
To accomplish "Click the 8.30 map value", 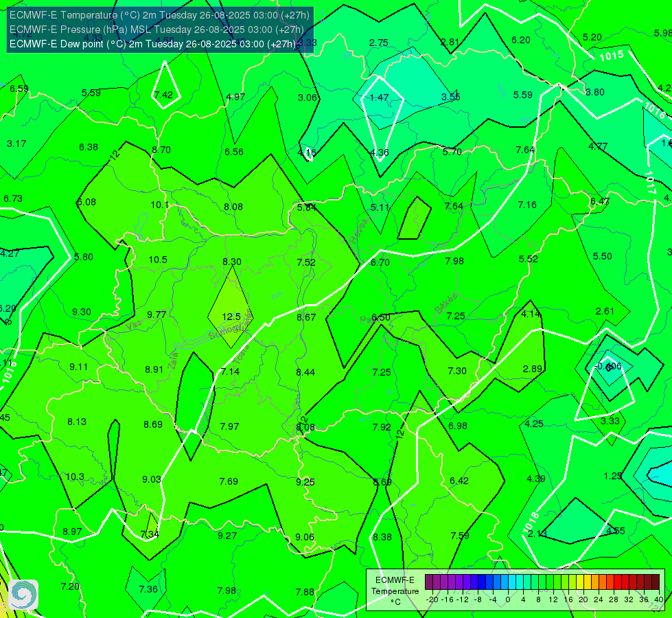I will pyautogui.click(x=232, y=262).
